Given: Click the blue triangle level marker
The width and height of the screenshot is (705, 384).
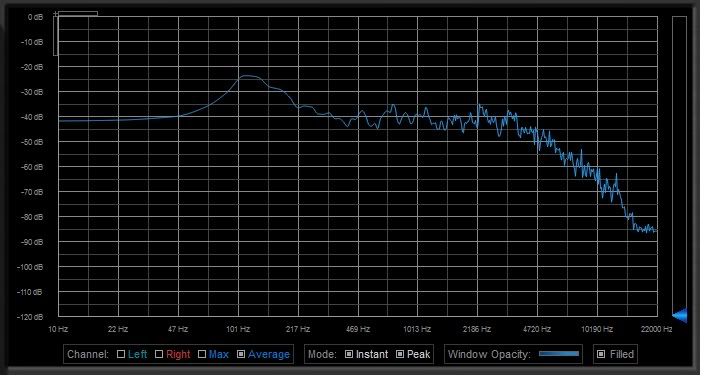Looking at the screenshot, I should (x=679, y=315).
